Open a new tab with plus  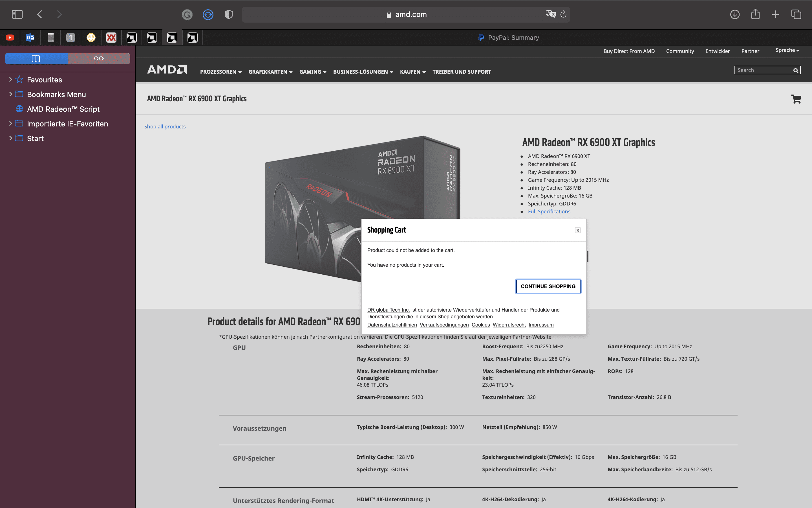[x=775, y=14]
